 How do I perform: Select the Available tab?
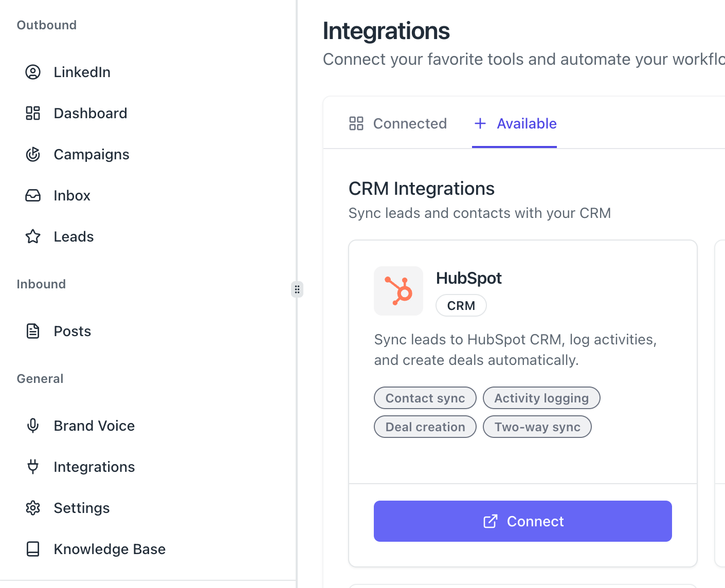(515, 123)
